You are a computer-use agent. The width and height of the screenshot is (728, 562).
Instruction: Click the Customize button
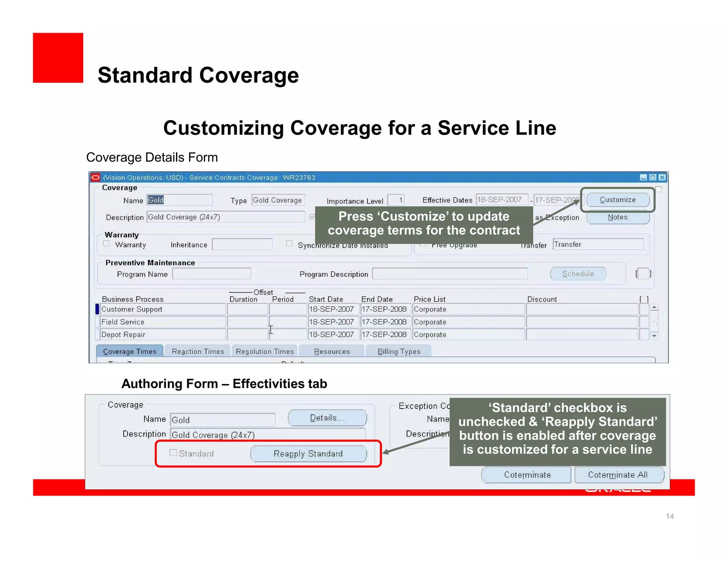tap(618, 200)
